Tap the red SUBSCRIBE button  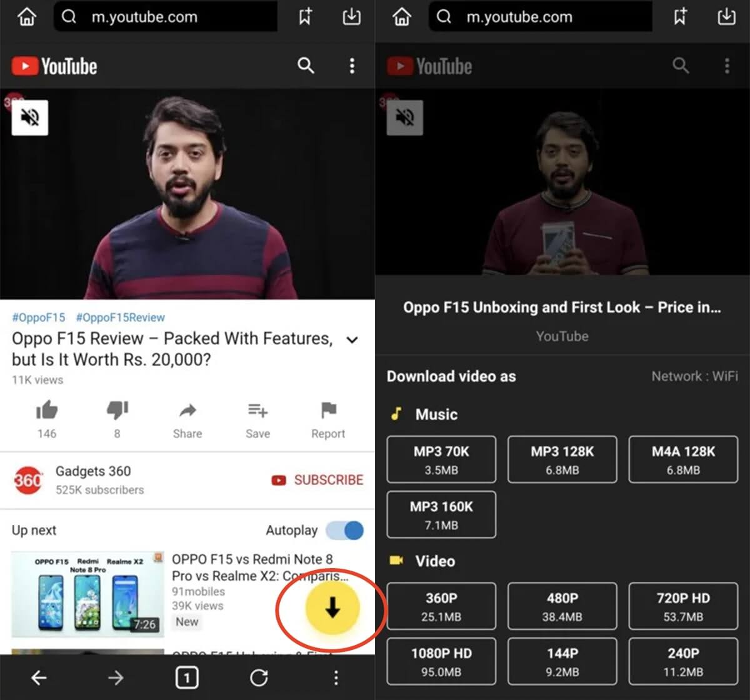pyautogui.click(x=317, y=480)
